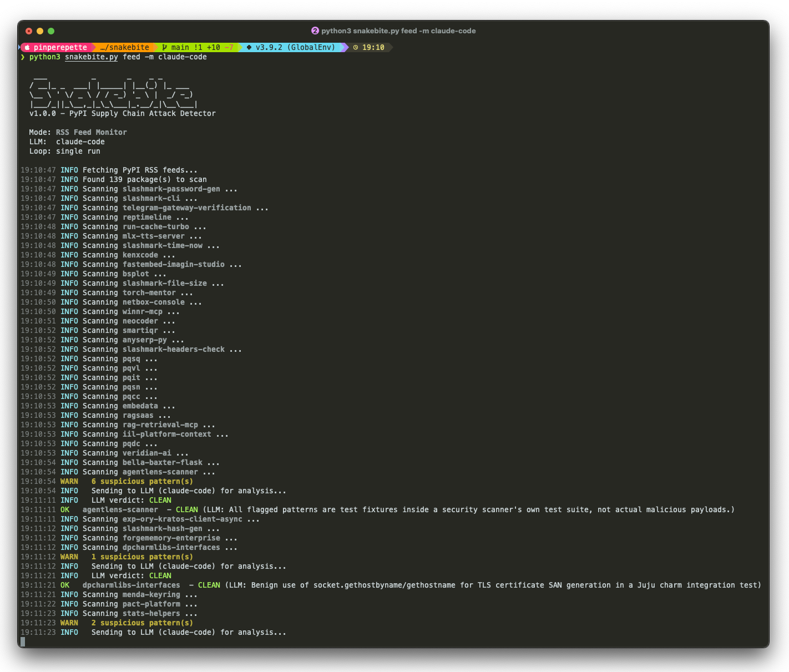Image resolution: width=789 pixels, height=672 pixels.
Task: Maximize the terminal with the green button
Action: [x=51, y=31]
